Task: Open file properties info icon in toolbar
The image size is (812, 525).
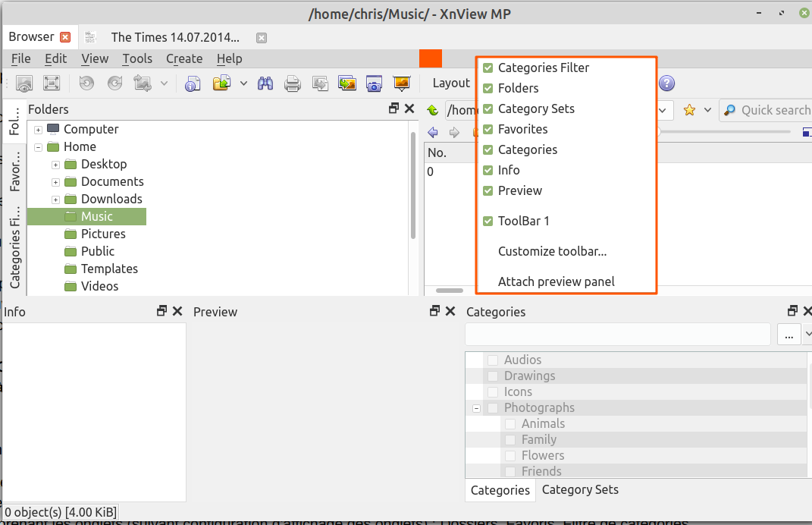Action: click(x=193, y=83)
